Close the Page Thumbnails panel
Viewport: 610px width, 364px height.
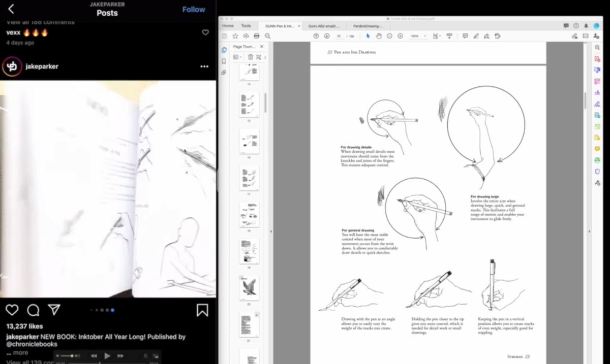click(263, 46)
